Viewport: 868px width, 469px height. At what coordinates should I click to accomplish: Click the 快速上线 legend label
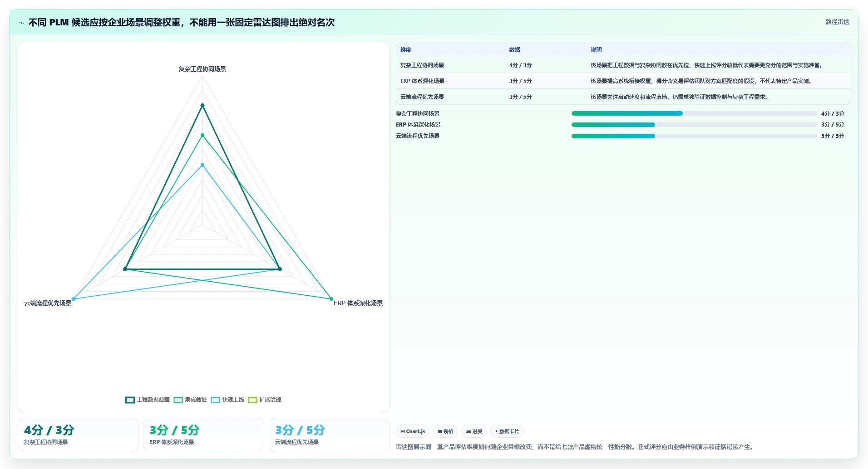tap(233, 400)
